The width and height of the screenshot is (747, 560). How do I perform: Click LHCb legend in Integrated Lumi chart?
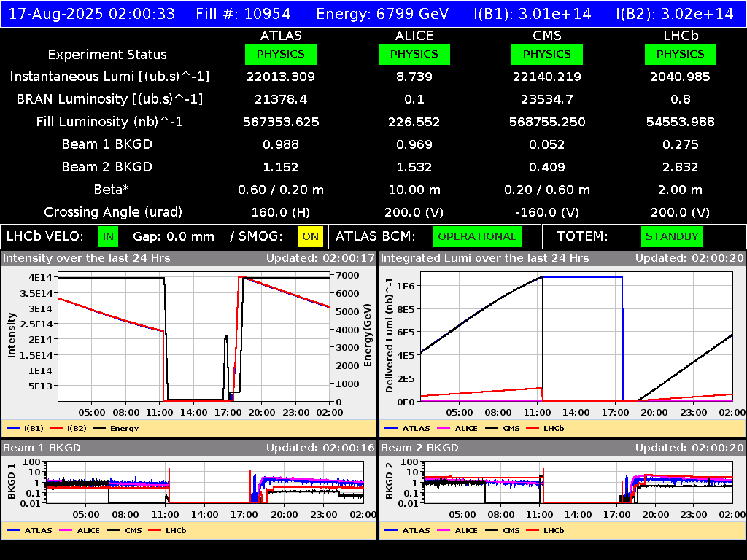coord(546,428)
